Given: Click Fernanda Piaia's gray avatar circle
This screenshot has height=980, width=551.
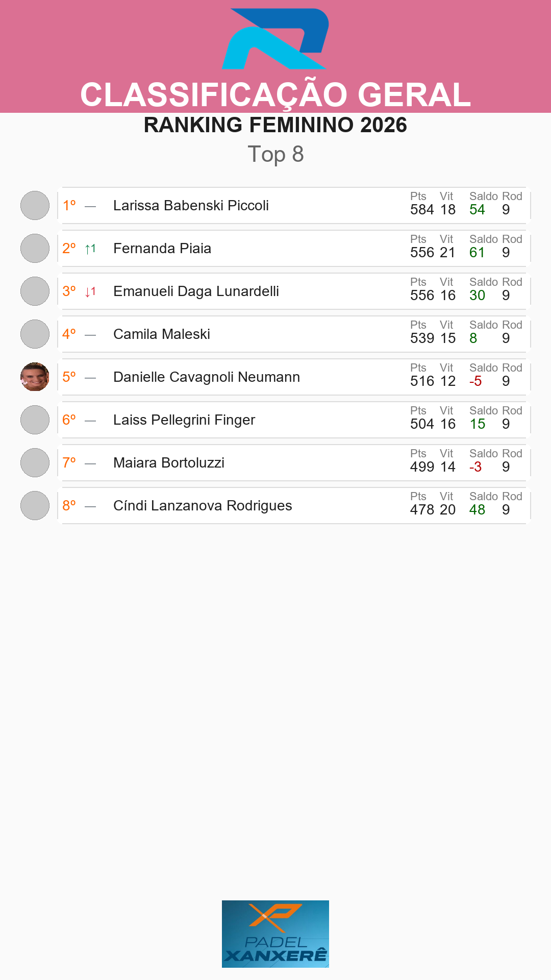Looking at the screenshot, I should point(35,249).
